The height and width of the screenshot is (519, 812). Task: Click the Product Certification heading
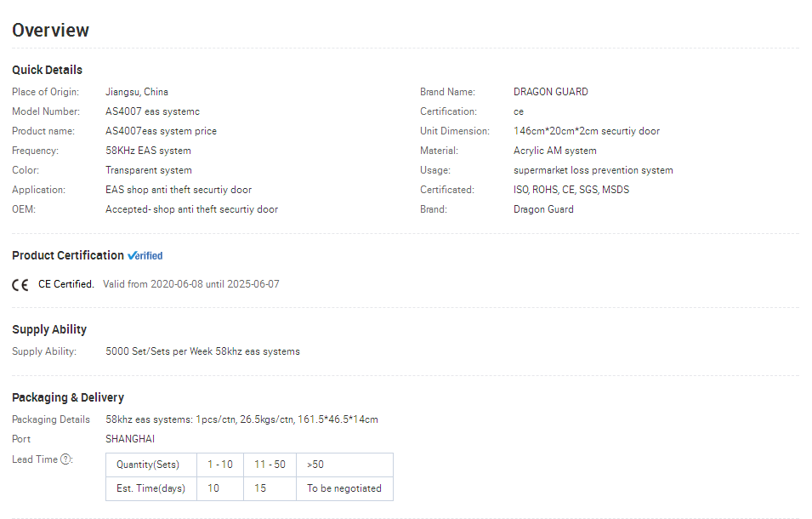[x=68, y=255]
